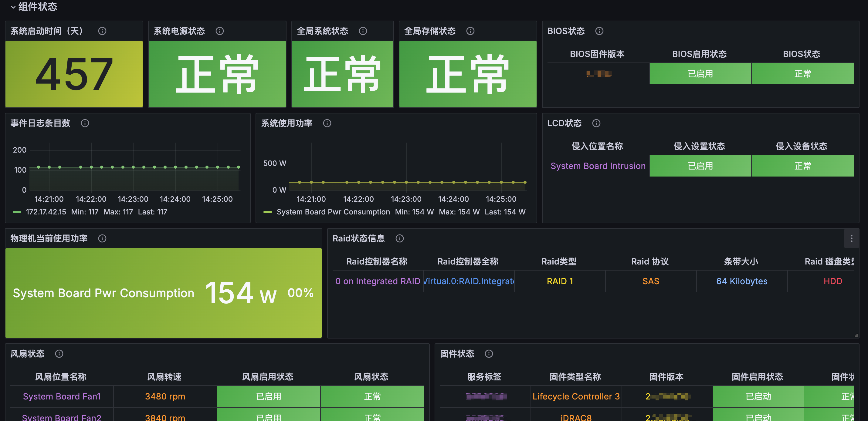868x421 pixels.
Task: Open the Raid状态信息 panel three-dot menu
Action: [x=851, y=238]
